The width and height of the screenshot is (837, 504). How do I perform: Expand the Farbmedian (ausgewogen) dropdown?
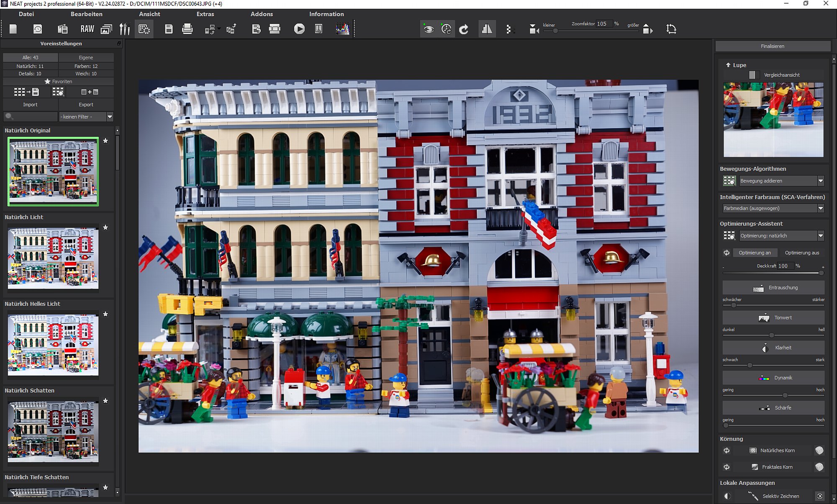(820, 208)
